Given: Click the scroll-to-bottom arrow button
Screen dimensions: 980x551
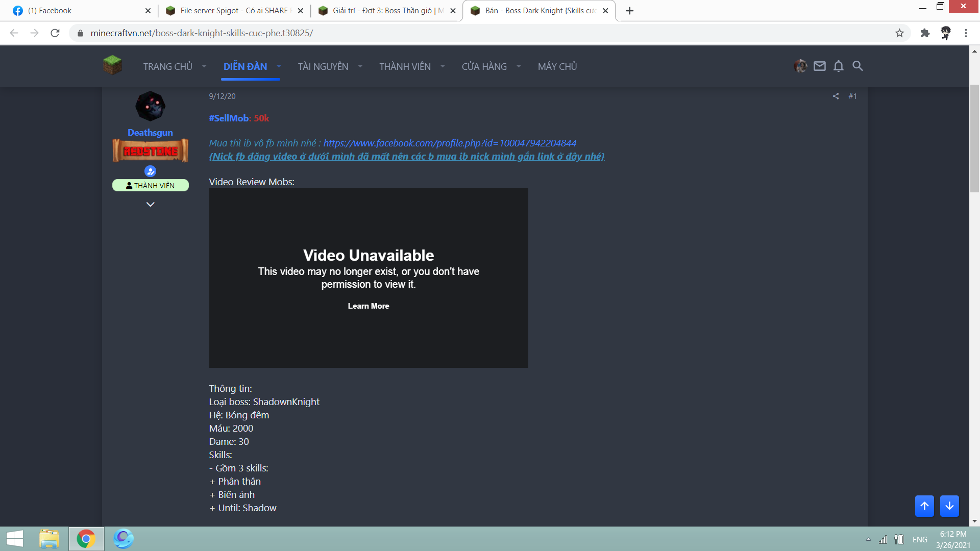Looking at the screenshot, I should (x=949, y=506).
